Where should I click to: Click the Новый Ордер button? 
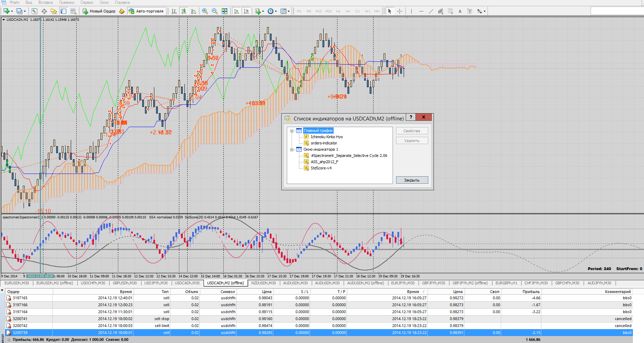pos(99,11)
